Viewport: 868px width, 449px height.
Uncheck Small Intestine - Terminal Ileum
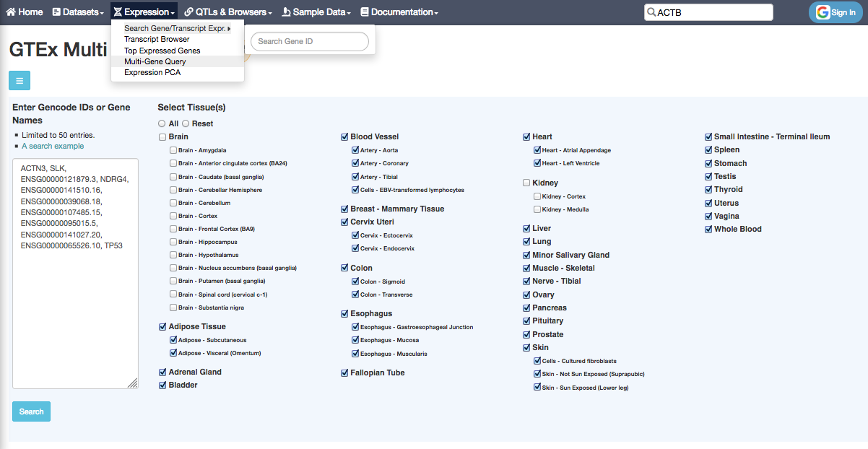pos(708,136)
